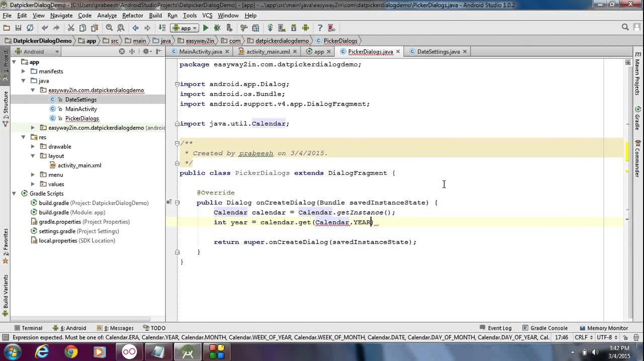Switch to the DateSettings.java tab
Viewport: 644px width, 361px height.
pos(438,51)
